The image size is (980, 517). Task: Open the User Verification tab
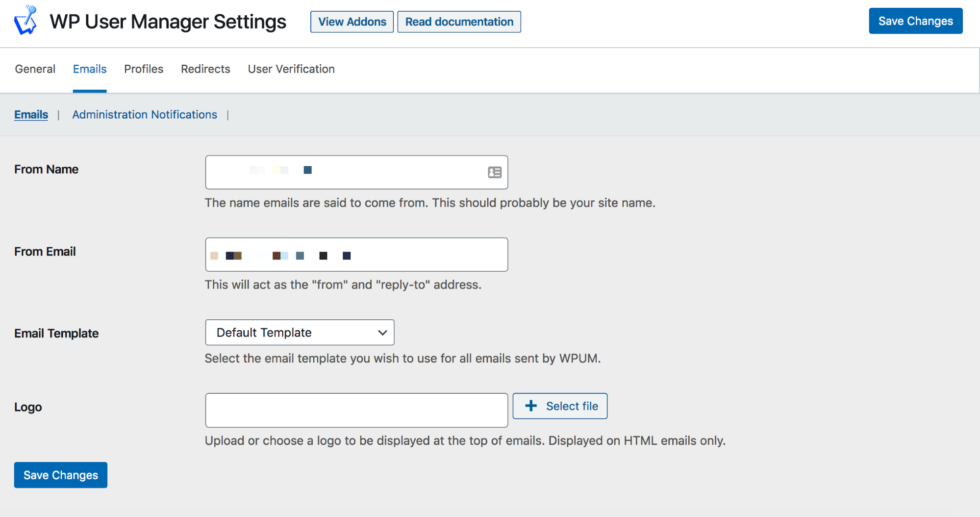pos(291,69)
